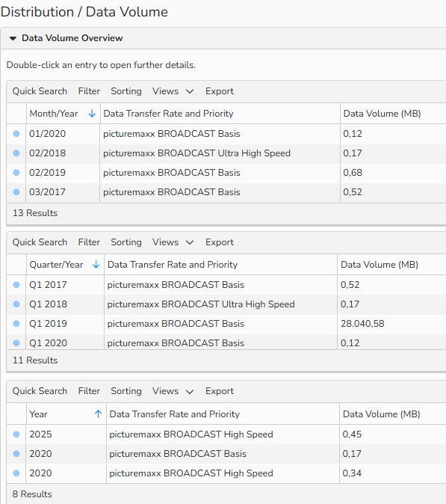
Task: Select the Q1 2020 quarter cell
Action: 48,343
